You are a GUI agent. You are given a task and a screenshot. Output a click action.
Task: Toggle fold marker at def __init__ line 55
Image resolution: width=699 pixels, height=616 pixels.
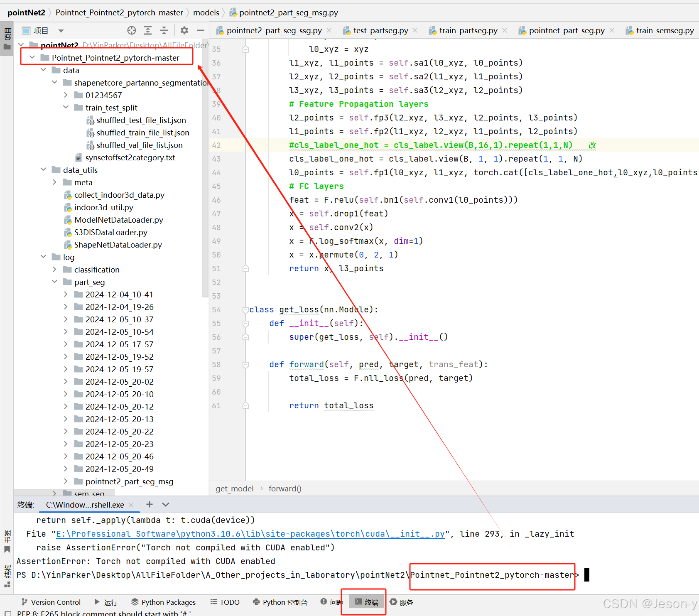tap(245, 324)
